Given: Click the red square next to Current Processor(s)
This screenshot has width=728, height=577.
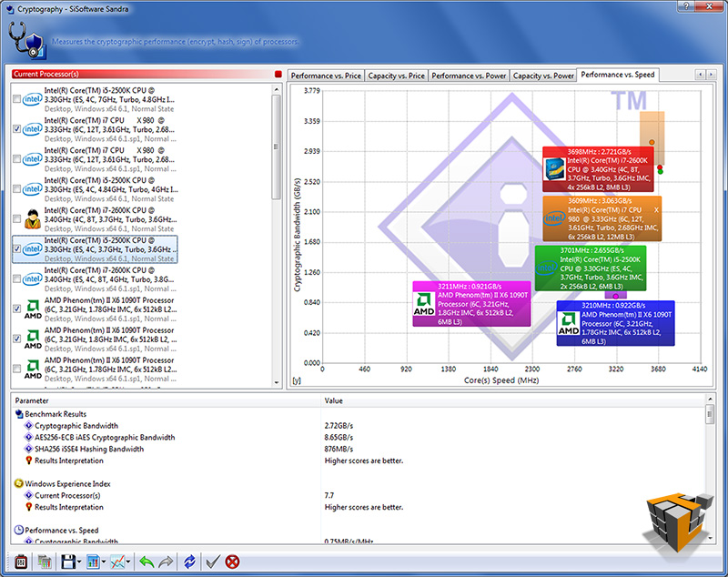Looking at the screenshot, I should pyautogui.click(x=278, y=74).
